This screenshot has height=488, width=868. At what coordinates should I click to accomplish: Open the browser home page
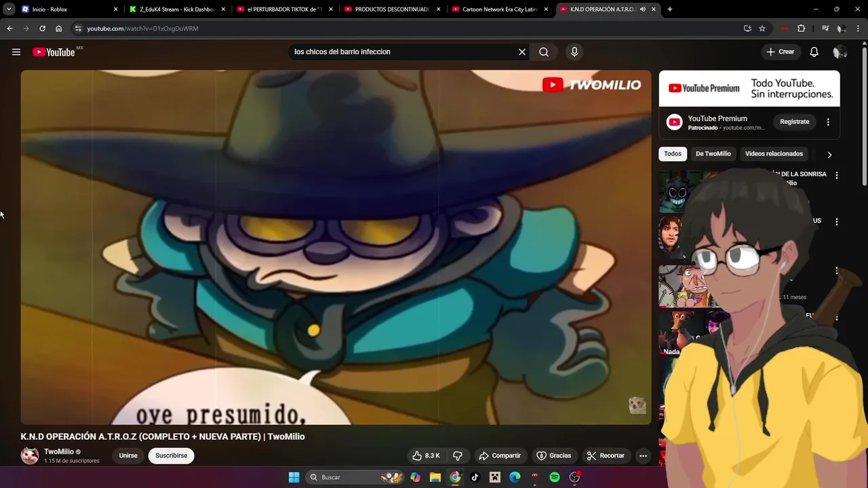click(x=59, y=28)
